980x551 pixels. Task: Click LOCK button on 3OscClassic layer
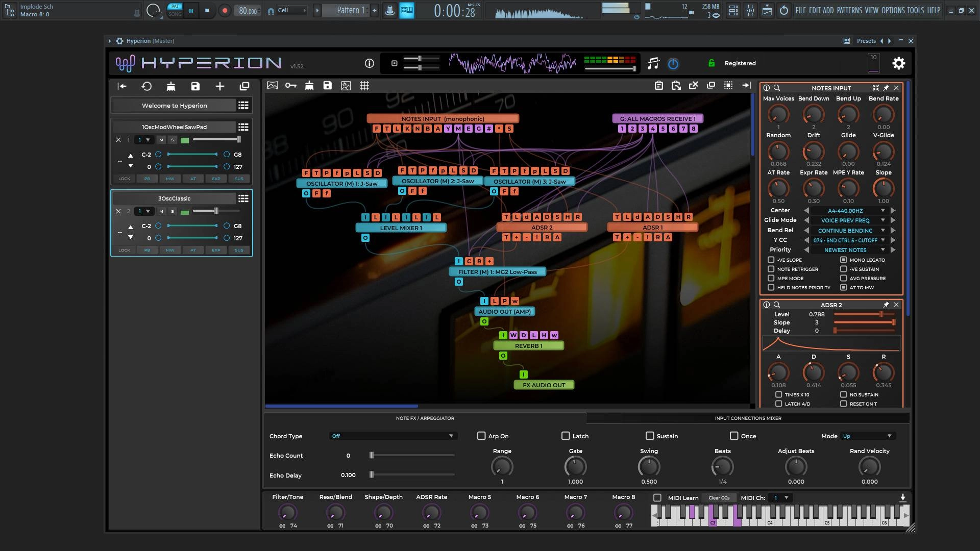(124, 250)
